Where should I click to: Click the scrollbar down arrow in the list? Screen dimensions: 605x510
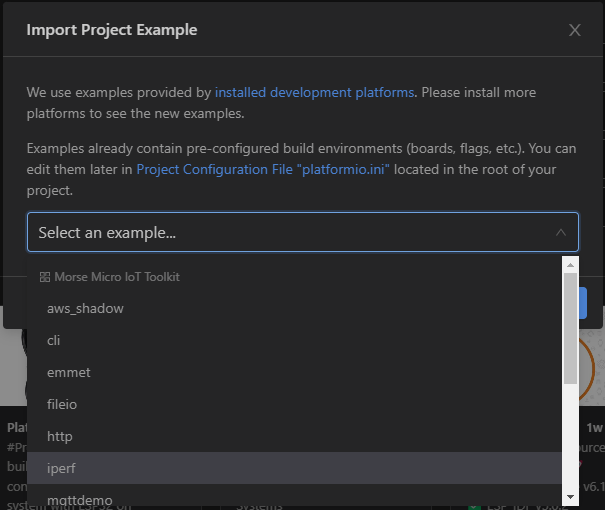tap(570, 496)
